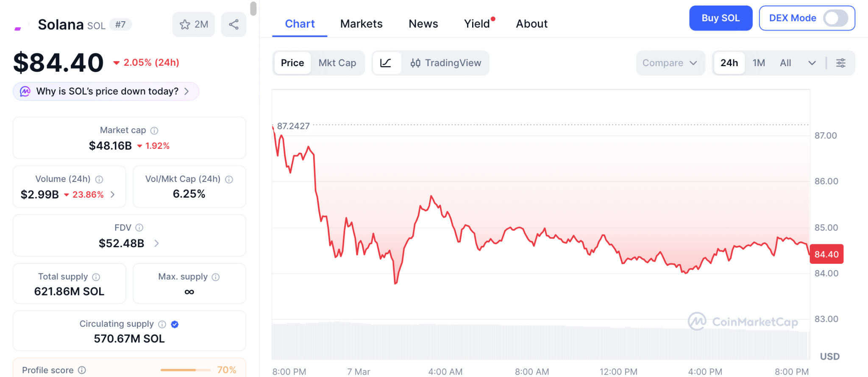The image size is (868, 377).
Task: Click the star watchlist icon
Action: click(185, 25)
